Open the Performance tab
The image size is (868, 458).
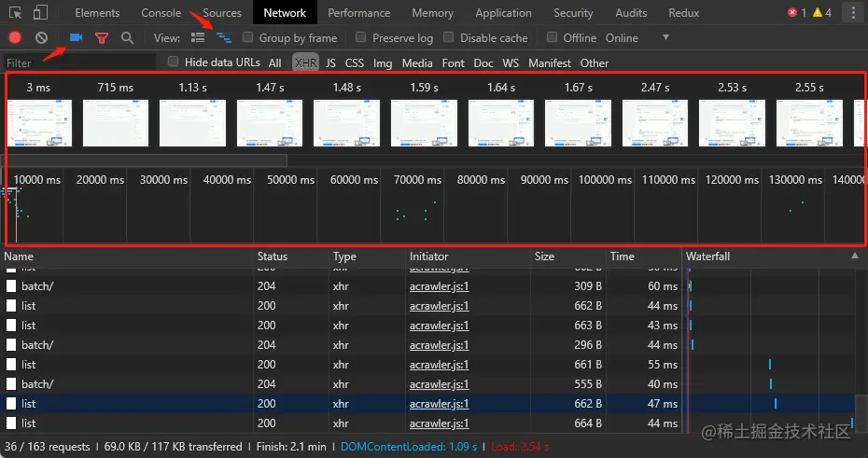359,13
